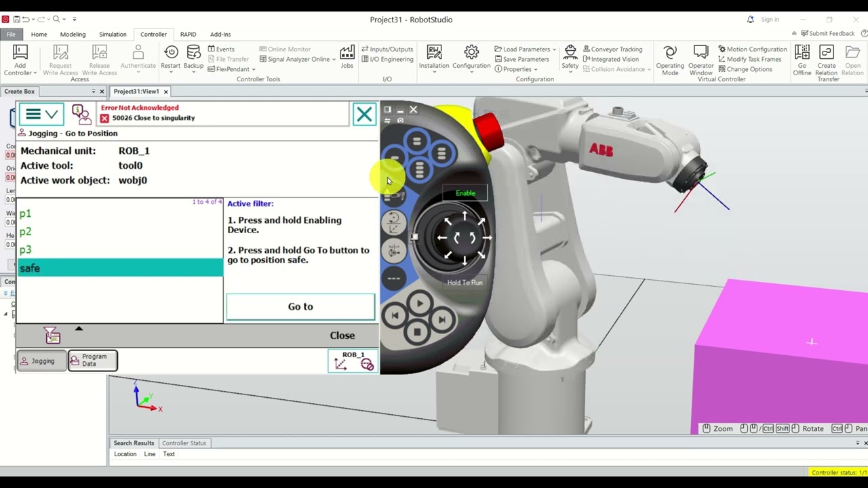Click Motion Configuration

coord(753,49)
